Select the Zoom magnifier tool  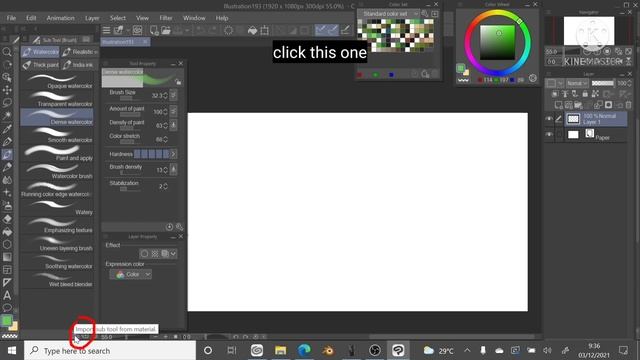click(x=7, y=52)
